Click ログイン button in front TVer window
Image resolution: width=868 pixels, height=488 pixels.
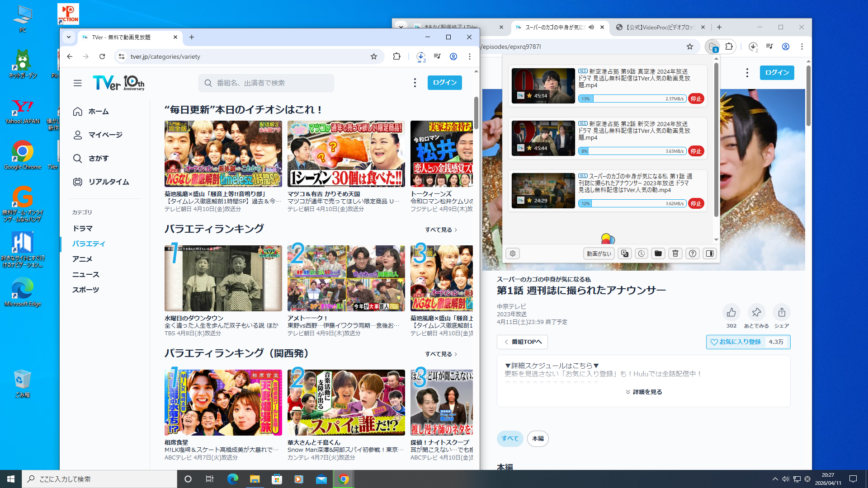(x=444, y=83)
